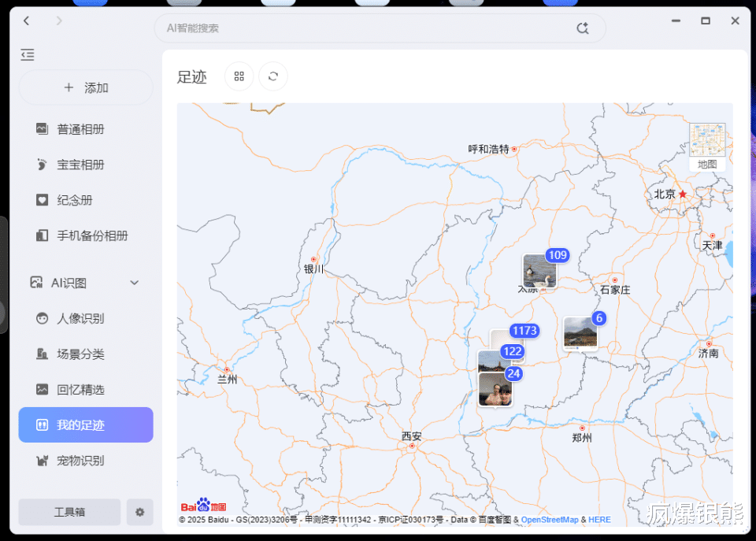The height and width of the screenshot is (541, 756).
Task: Click the 场景分类 scene icon
Action: click(42, 354)
